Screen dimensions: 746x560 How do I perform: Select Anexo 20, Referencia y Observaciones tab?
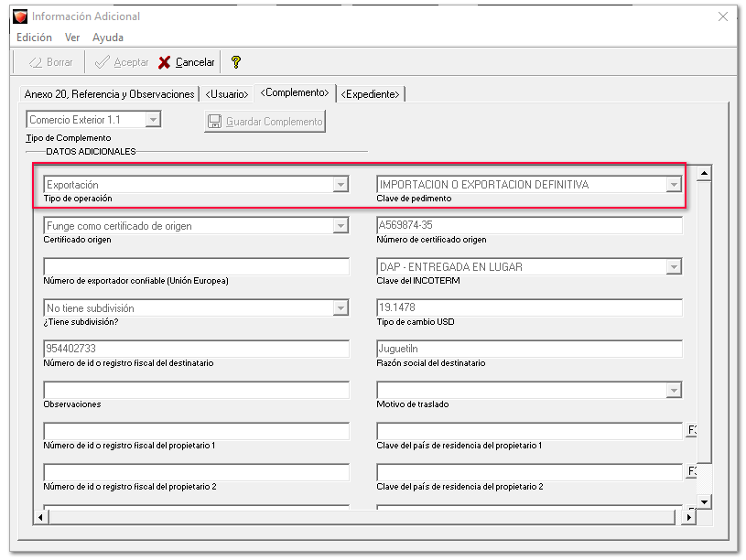(109, 94)
